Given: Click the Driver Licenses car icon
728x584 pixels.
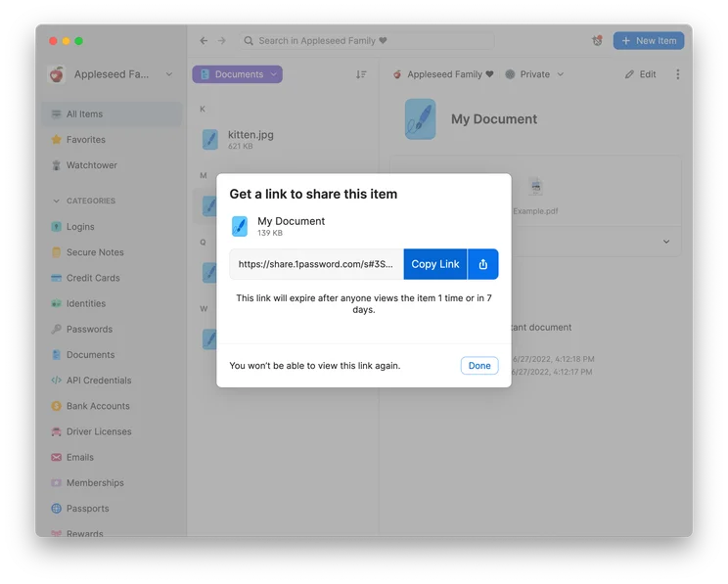Looking at the screenshot, I should 56,431.
